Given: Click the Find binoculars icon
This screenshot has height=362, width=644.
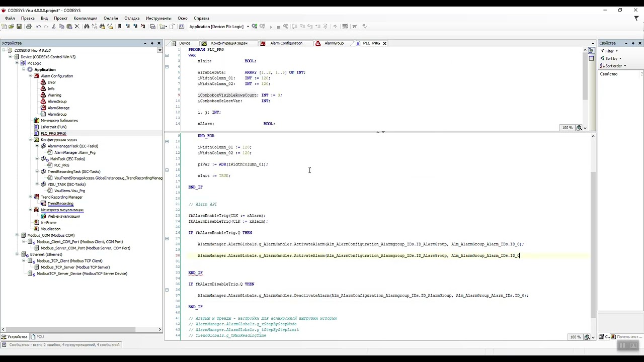Looking at the screenshot, I should pos(87,27).
